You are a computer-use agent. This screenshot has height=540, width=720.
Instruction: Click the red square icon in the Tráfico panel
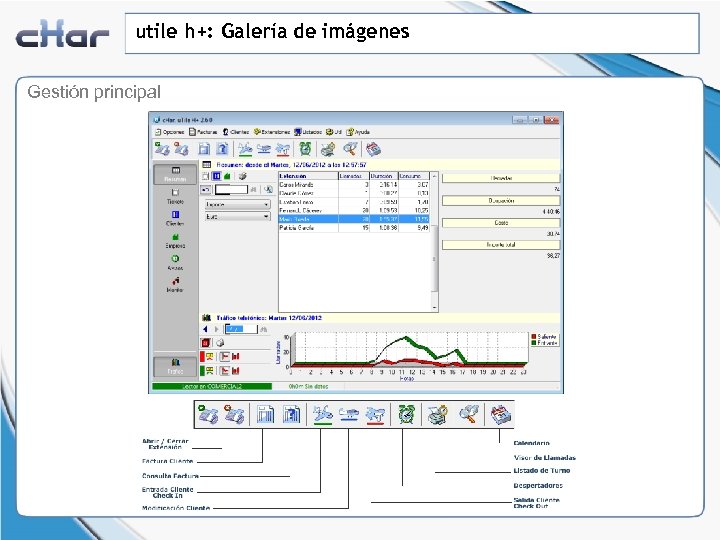point(206,343)
